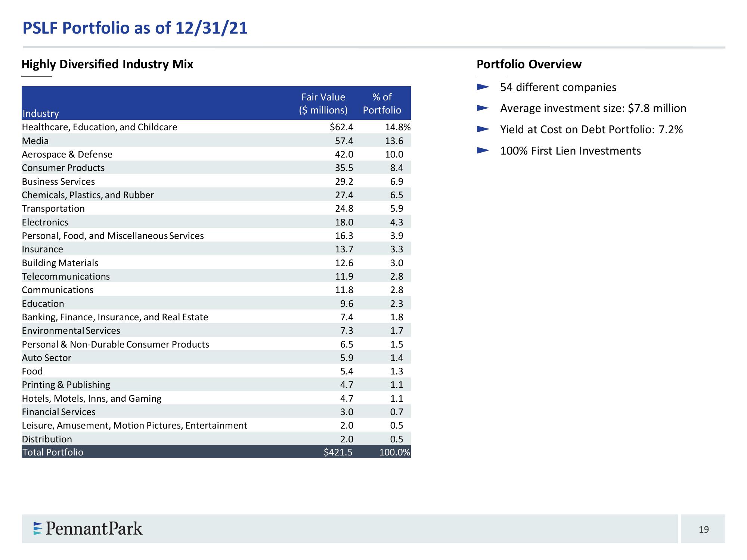Screen dimensions: 747x560
Task: Click the arrow bullet beside 100% First Lien
Action: (x=483, y=150)
